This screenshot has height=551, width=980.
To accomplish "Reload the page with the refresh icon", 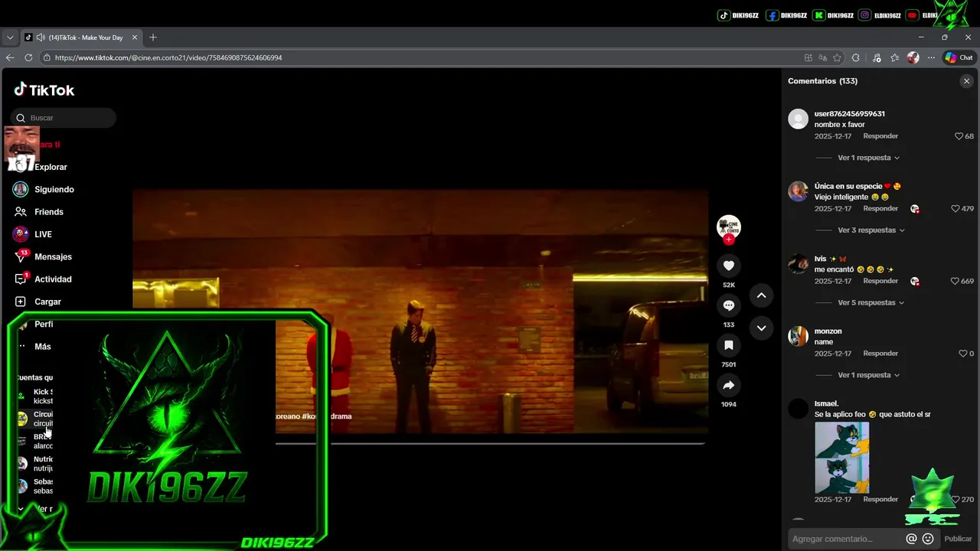I will [x=28, y=57].
